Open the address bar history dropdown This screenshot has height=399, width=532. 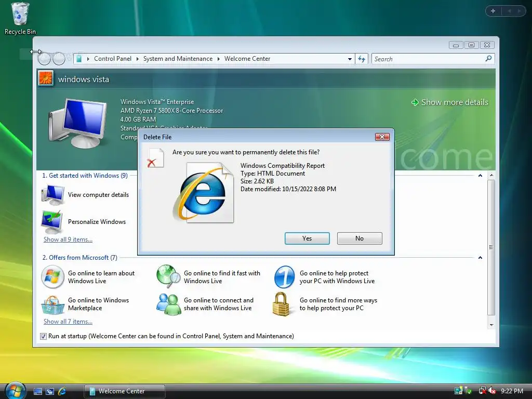pos(350,59)
